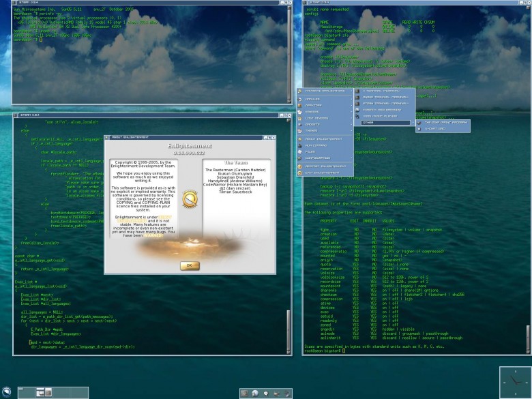Expand the Gadgets submenu
The width and height of the screenshot is (532, 399).
(x=325, y=125)
